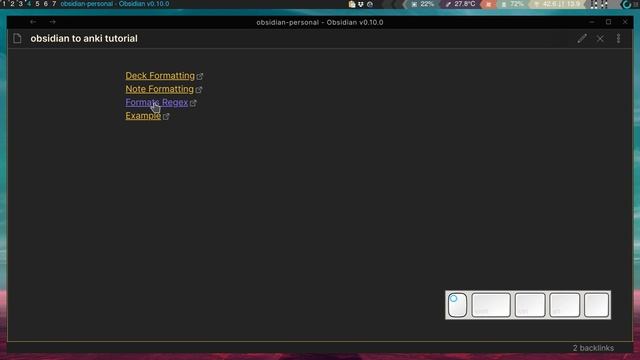Open the Formats Regex link
Screen dimensions: 640x360
tap(156, 102)
